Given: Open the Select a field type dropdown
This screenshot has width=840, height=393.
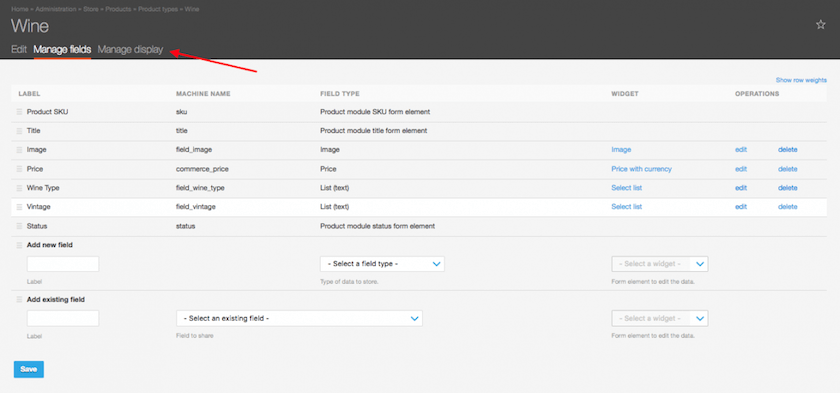Looking at the screenshot, I should click(382, 264).
